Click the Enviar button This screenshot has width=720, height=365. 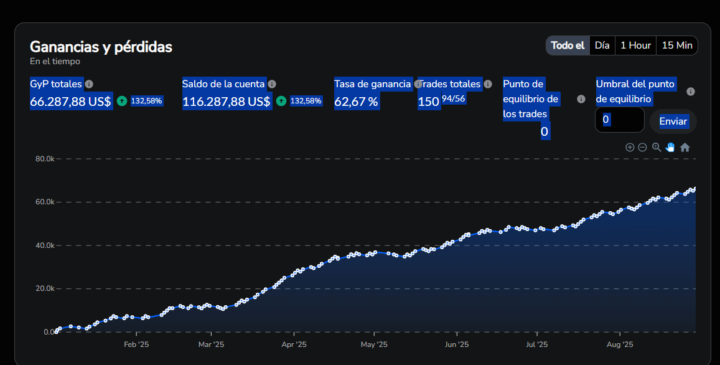(x=673, y=121)
